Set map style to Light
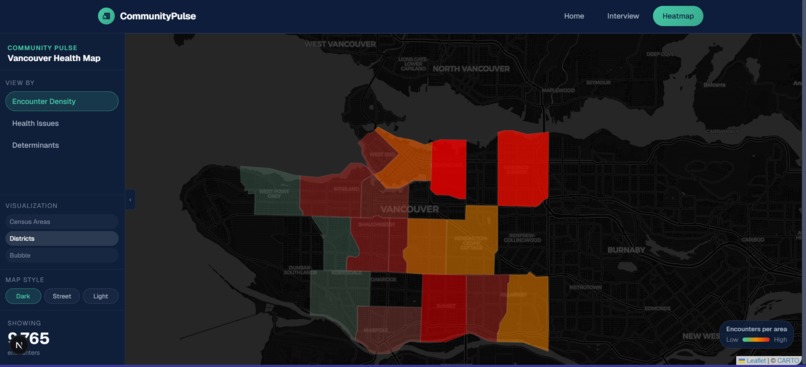 pyautogui.click(x=101, y=296)
